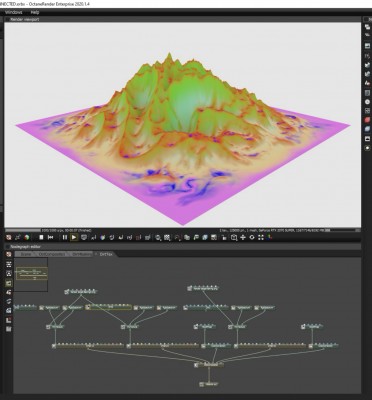This screenshot has height=400, width=372.
Task: Open the Windows menu
Action: [14, 12]
